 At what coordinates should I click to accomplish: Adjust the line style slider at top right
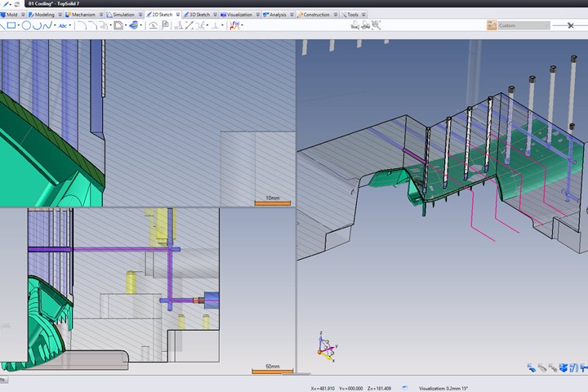(x=569, y=25)
